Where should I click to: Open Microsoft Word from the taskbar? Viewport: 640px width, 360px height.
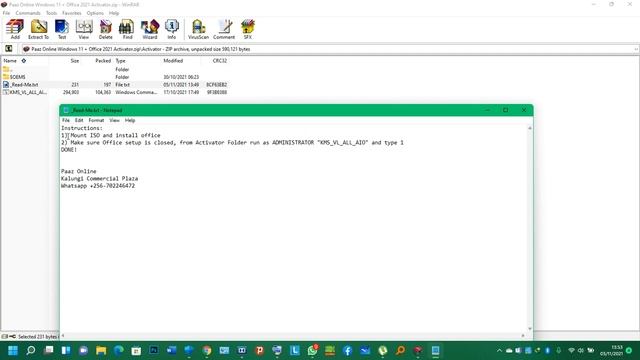pos(171,350)
